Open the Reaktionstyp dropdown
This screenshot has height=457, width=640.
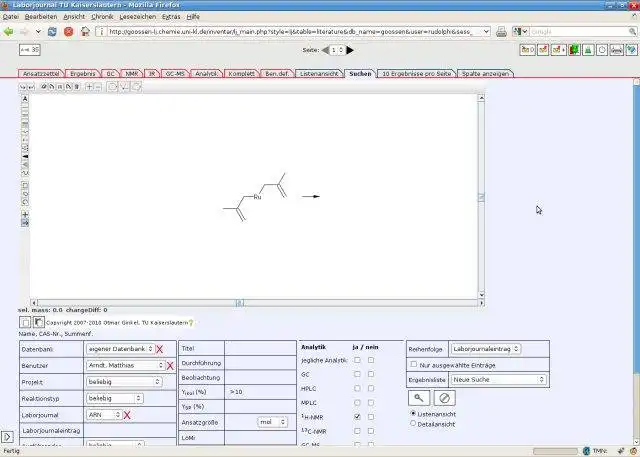pos(115,398)
